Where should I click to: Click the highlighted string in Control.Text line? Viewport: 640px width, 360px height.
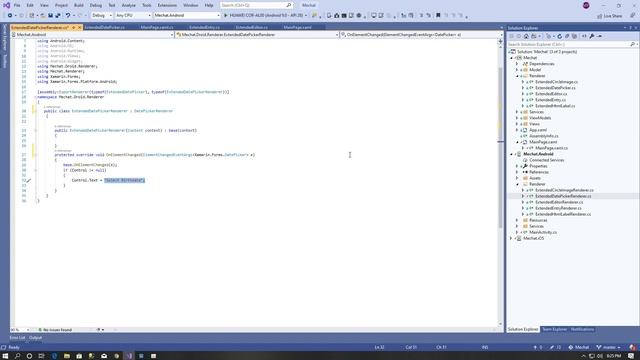point(124,180)
